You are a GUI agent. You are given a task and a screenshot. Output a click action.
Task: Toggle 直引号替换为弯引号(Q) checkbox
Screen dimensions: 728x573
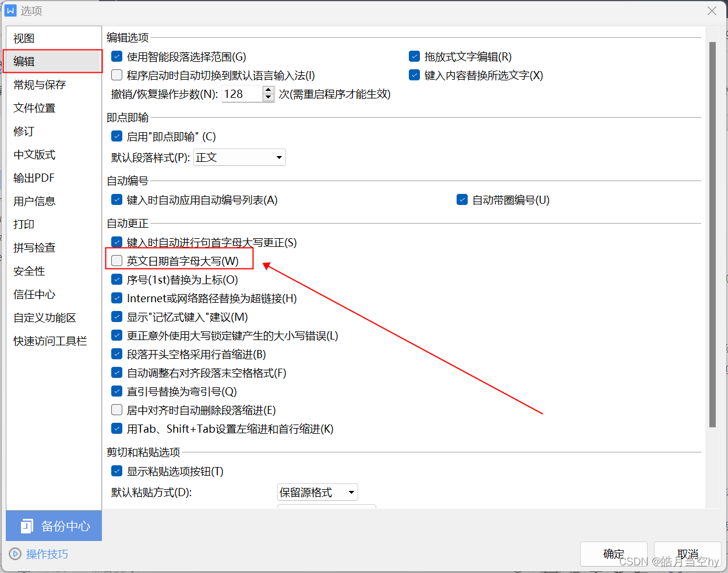[x=117, y=391]
